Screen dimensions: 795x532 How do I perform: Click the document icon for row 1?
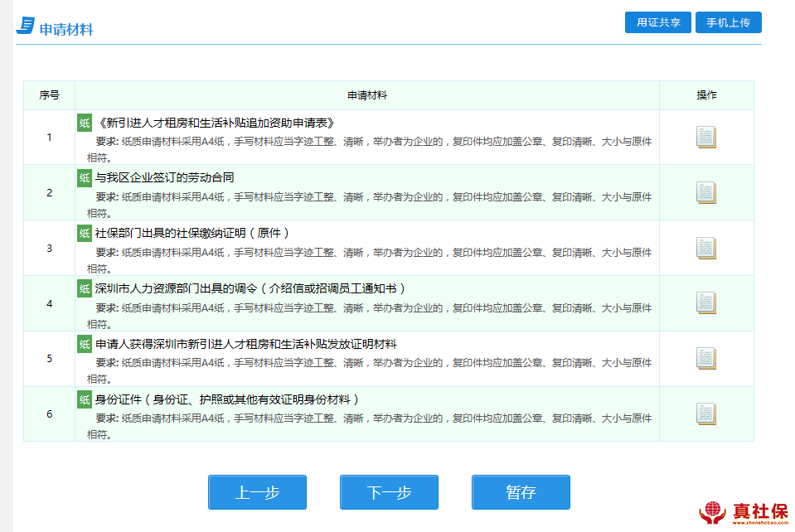705,138
